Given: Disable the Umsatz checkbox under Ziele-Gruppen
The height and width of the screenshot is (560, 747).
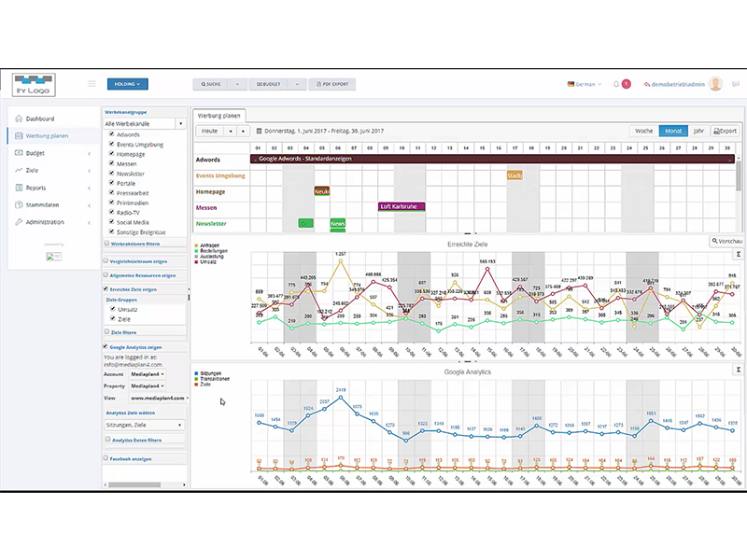Looking at the screenshot, I should coord(115,308).
